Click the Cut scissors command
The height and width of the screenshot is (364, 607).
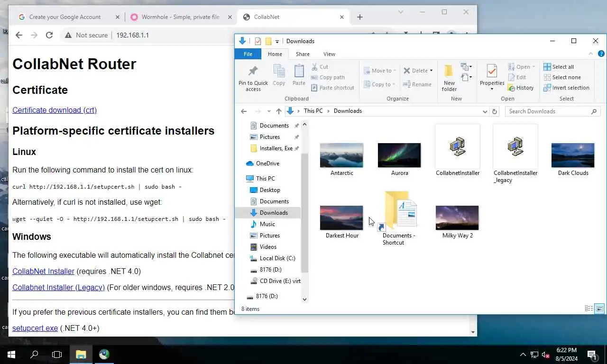pos(320,67)
